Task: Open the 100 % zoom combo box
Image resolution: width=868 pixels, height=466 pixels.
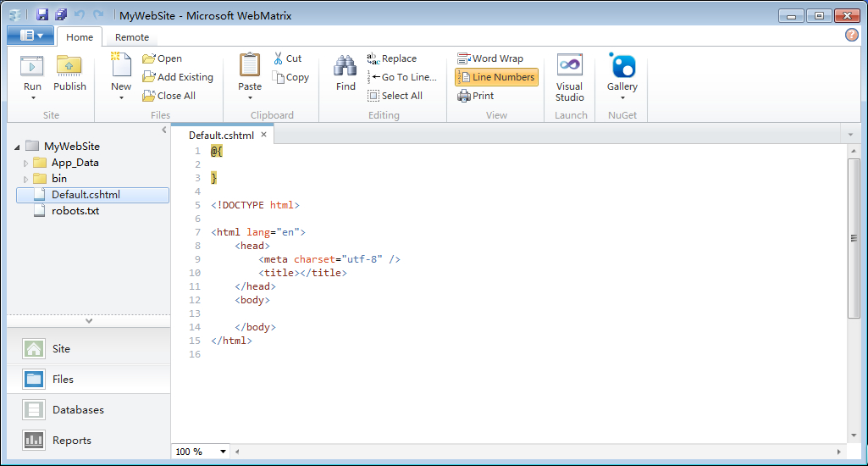Action: point(201,452)
